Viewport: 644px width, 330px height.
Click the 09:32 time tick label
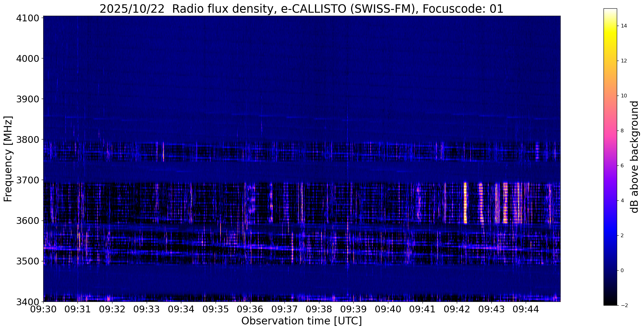point(112,309)
